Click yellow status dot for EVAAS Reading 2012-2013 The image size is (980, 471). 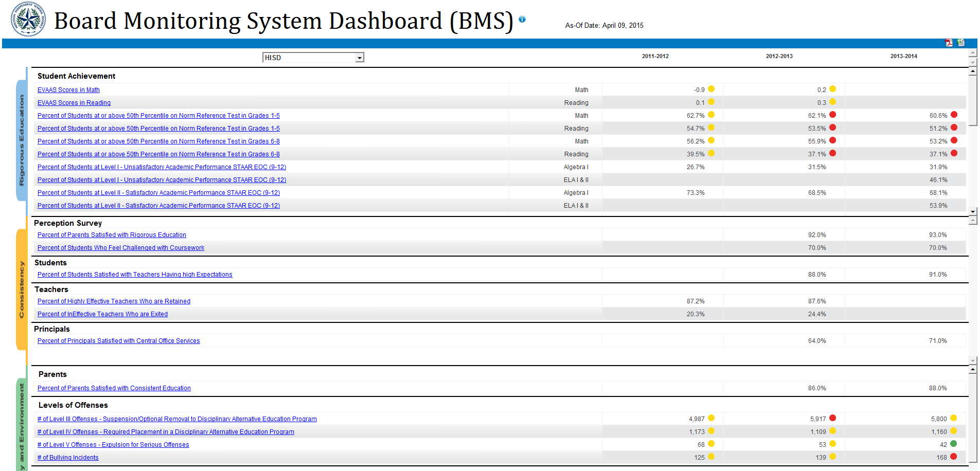(x=833, y=102)
